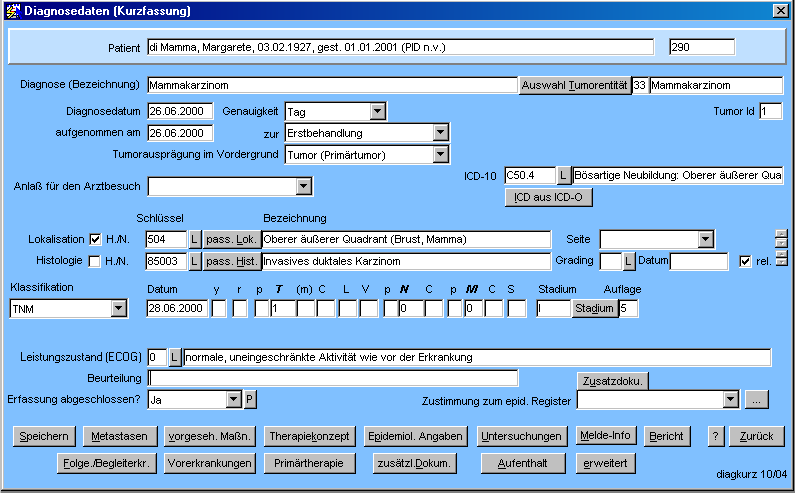
Task: Open help with the question mark button
Action: 715,436
